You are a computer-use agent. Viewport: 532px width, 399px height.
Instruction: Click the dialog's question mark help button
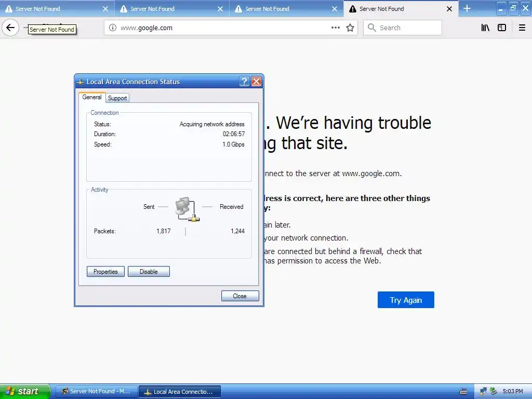[x=244, y=82]
